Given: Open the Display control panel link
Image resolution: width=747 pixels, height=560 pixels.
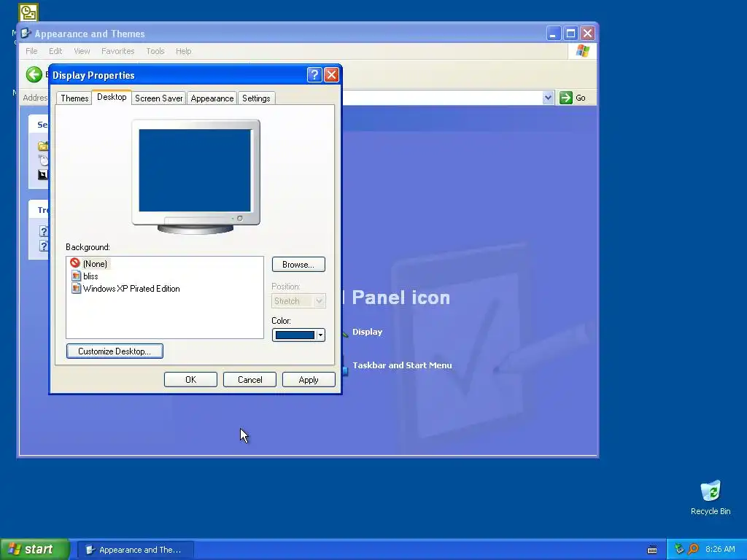Looking at the screenshot, I should click(367, 332).
